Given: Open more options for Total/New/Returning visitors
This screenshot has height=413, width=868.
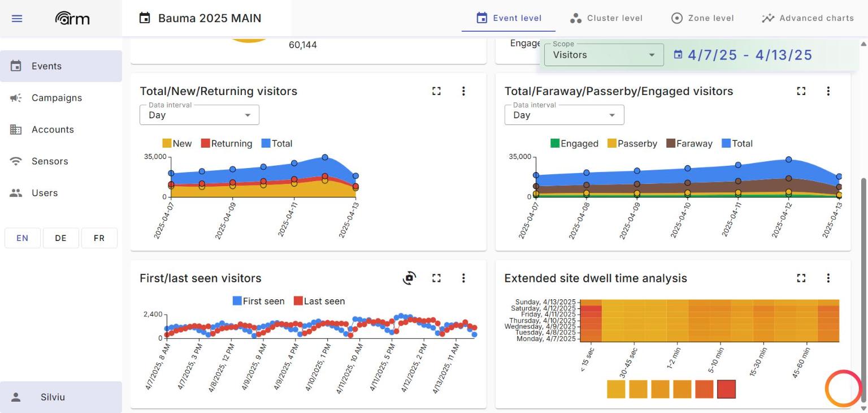Looking at the screenshot, I should 463,91.
